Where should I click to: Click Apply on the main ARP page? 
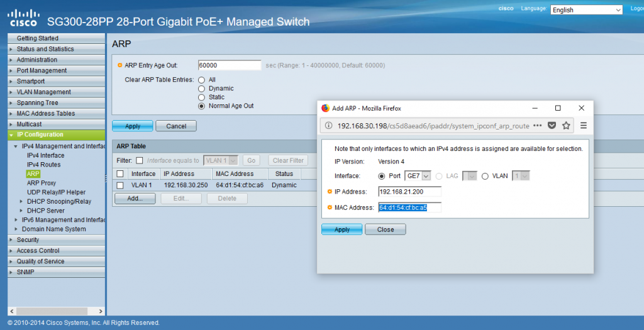point(133,126)
